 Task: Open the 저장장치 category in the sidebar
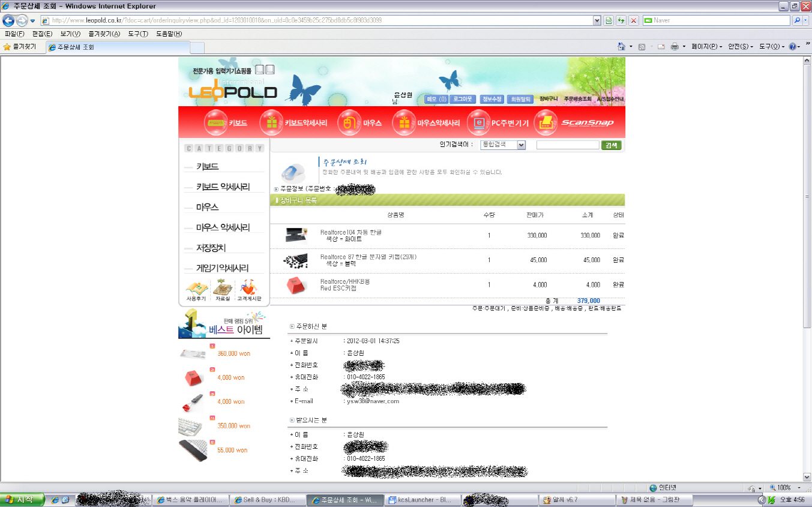[x=211, y=248]
